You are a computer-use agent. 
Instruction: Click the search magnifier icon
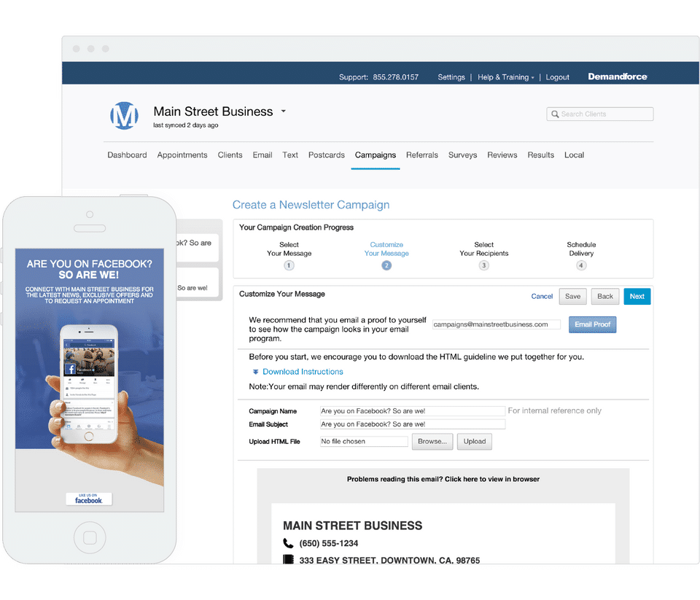click(555, 114)
